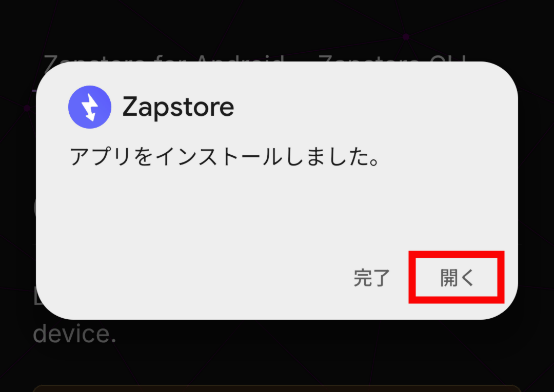Tap the purple underline beneath the Android tab
This screenshot has width=554, height=392.
tap(34, 91)
